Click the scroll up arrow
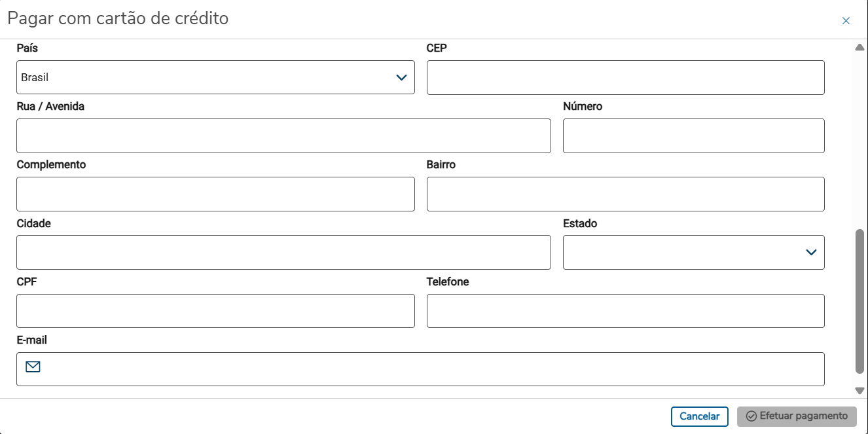The image size is (868, 434). (860, 47)
